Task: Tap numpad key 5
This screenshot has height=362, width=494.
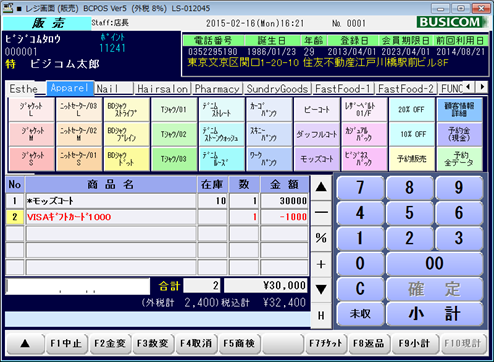Action: point(410,213)
